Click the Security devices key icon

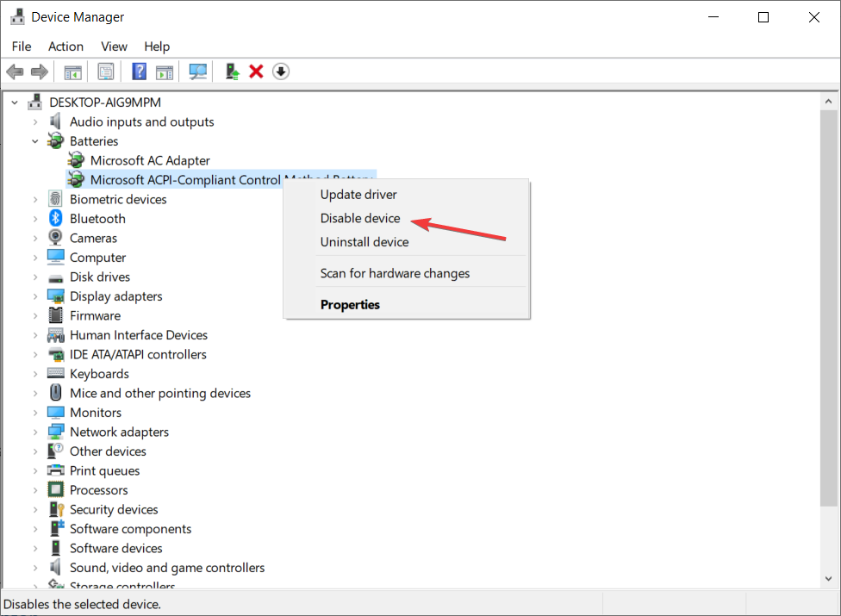pyautogui.click(x=56, y=509)
